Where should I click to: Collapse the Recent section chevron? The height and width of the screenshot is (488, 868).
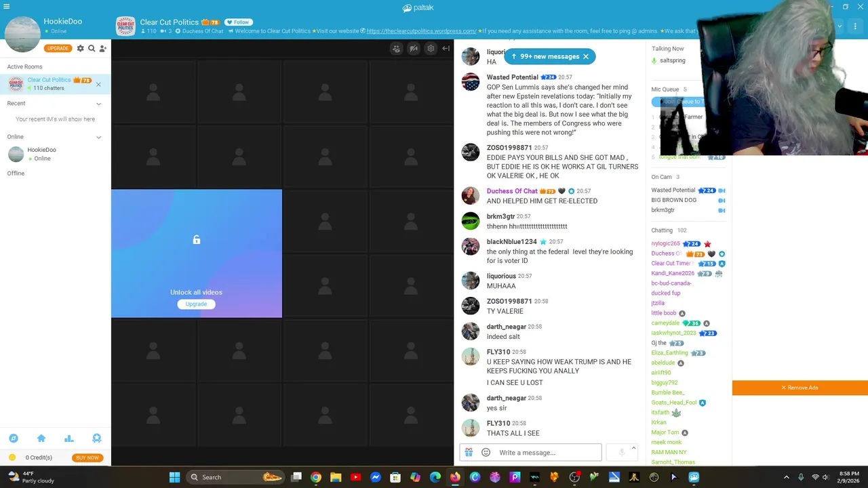[x=98, y=104]
